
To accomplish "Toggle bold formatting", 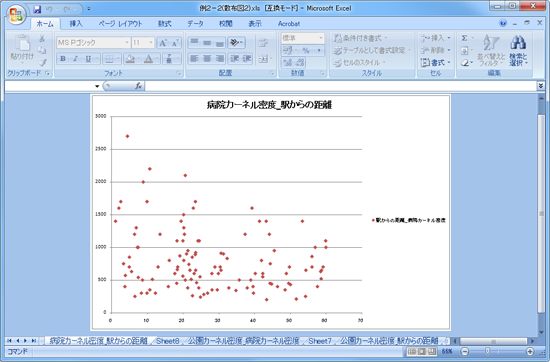I will (63, 59).
